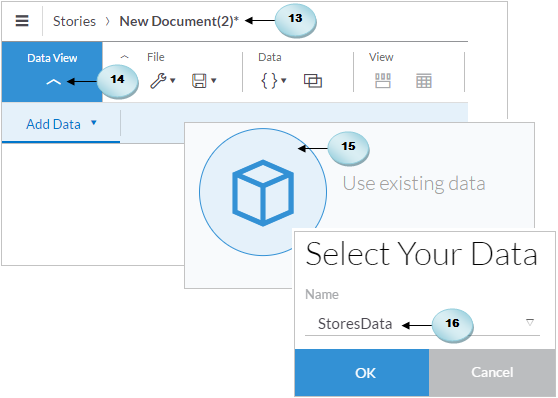Click the curly braces Data icon
This screenshot has width=558, height=398.
click(x=269, y=81)
